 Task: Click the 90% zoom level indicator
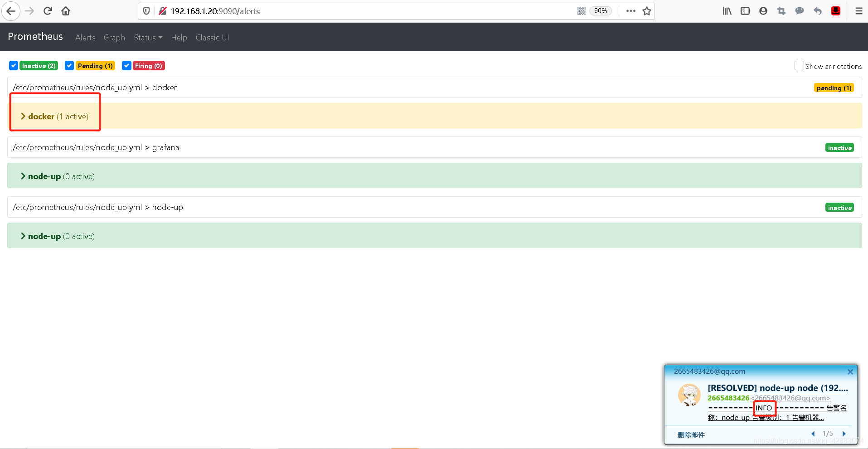coord(601,11)
